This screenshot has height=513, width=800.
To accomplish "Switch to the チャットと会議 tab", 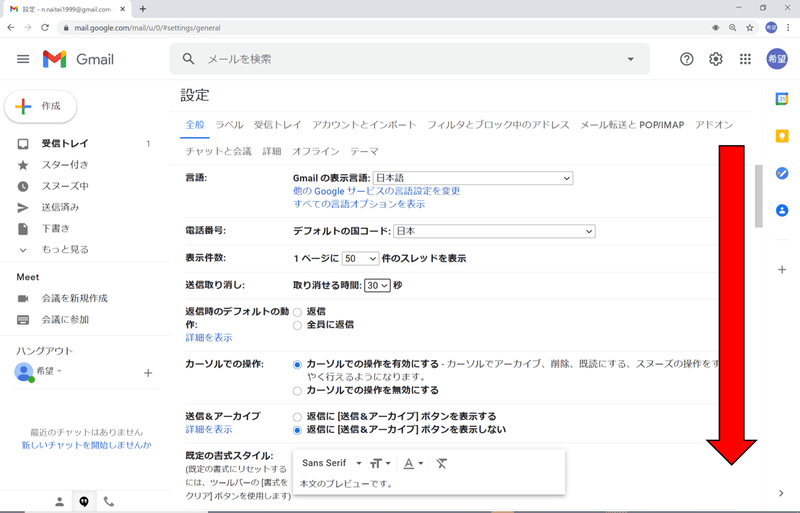I will point(218,151).
